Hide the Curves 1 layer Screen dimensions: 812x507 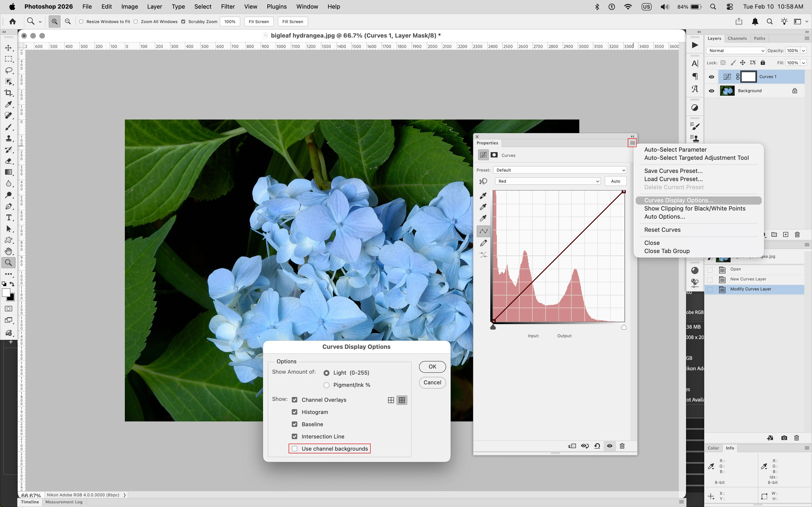pos(711,77)
